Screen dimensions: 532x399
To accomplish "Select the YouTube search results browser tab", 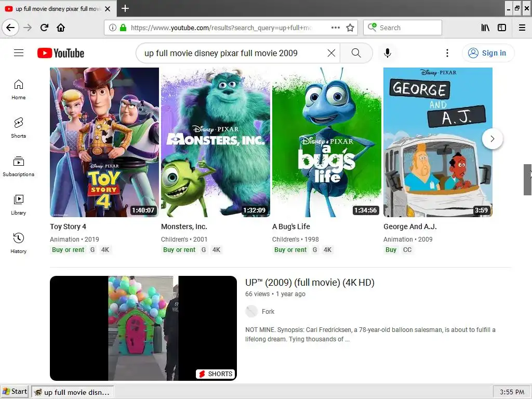I will coord(58,9).
